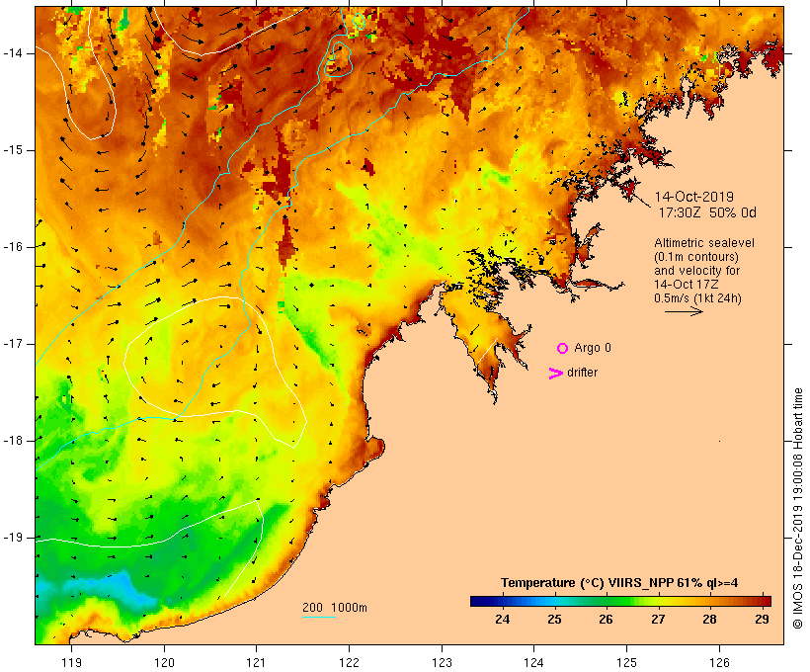Click the 'Altimetric sealevel' label
Image resolution: width=810 pixels, height=672 pixels.
coord(704,243)
